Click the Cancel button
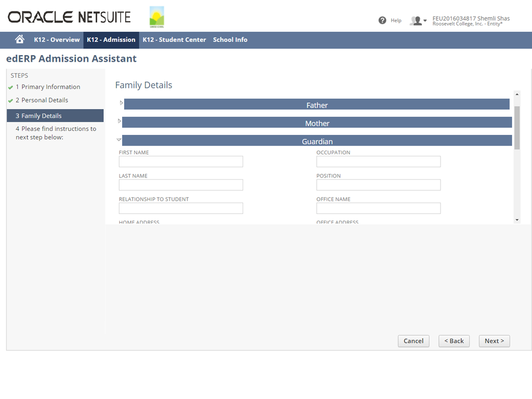Viewport: 532px width, 399px height. pyautogui.click(x=413, y=341)
